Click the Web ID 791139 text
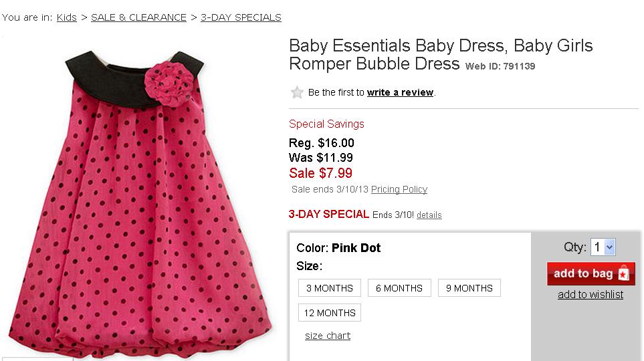This screenshot has width=644, height=361. point(500,66)
